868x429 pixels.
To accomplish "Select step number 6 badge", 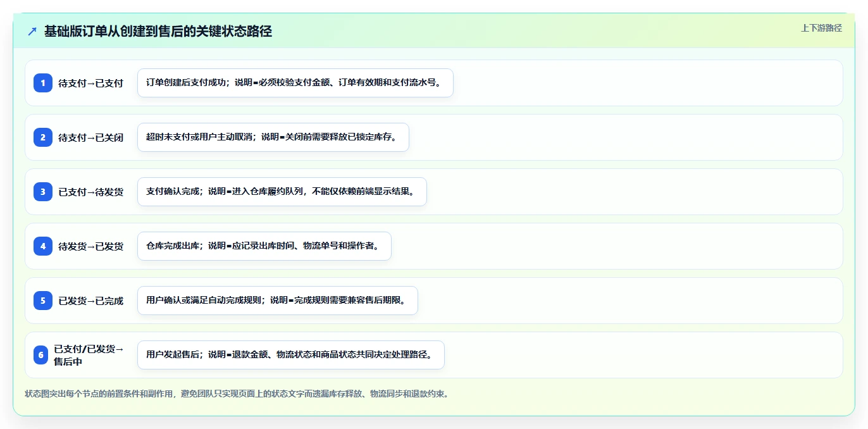I will point(41,355).
